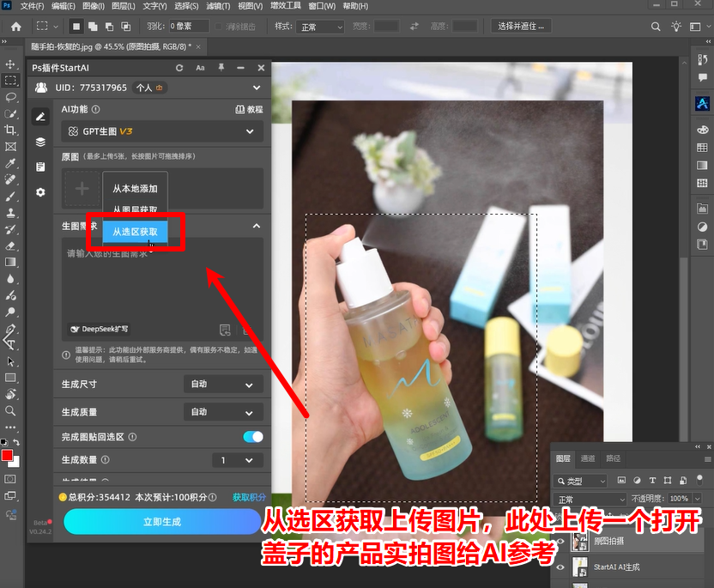The height and width of the screenshot is (588, 714).
Task: Choose Subtract from selection mode button
Action: click(x=109, y=27)
